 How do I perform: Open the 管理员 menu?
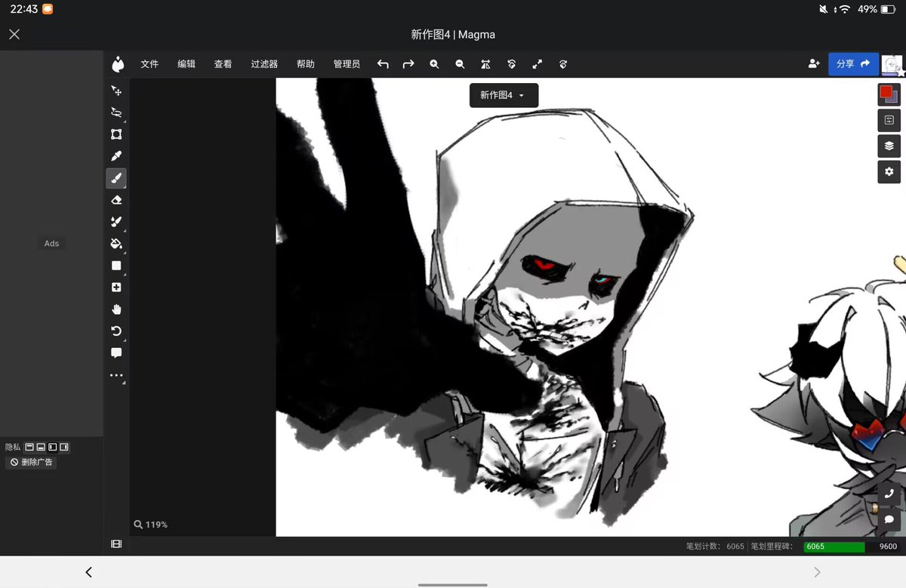(347, 64)
